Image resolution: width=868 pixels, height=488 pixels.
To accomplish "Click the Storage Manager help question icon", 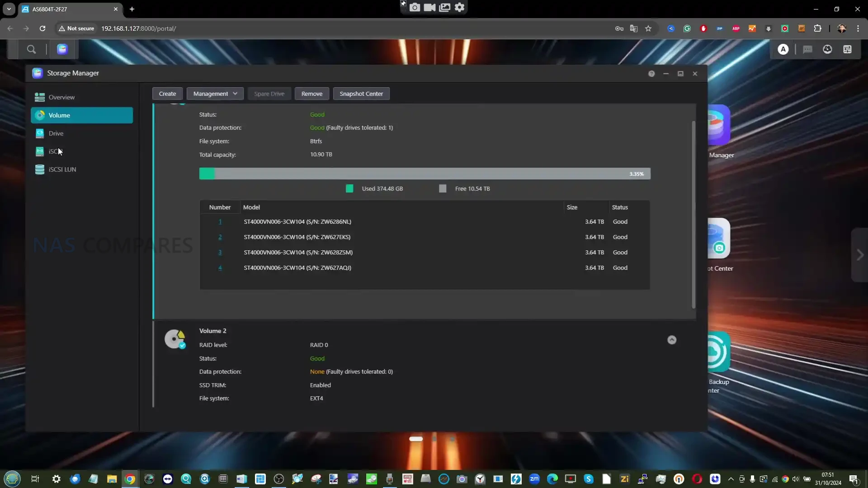I will tap(651, 74).
